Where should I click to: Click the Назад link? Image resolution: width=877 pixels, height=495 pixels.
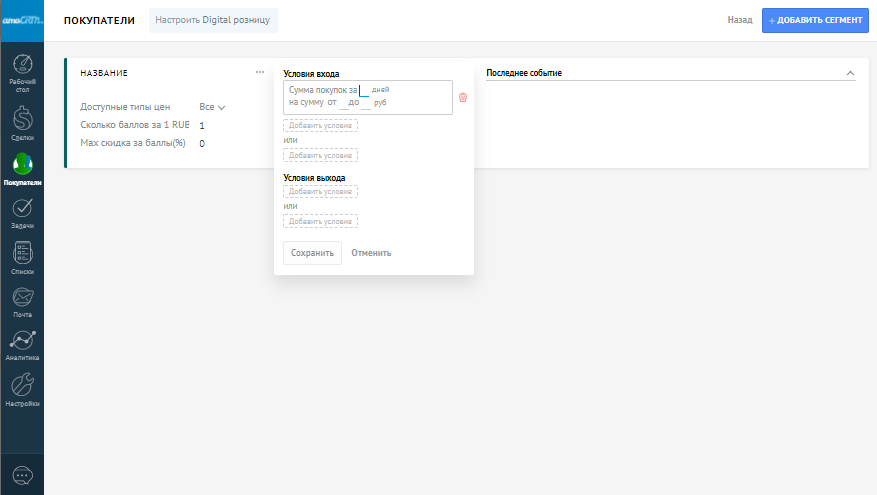point(740,20)
